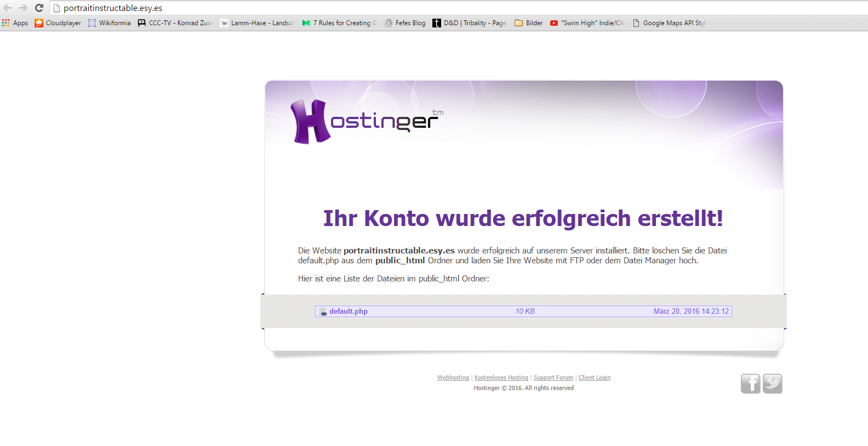Expand the Bilder bookmarks folder
The width and height of the screenshot is (868, 446).
click(x=529, y=23)
